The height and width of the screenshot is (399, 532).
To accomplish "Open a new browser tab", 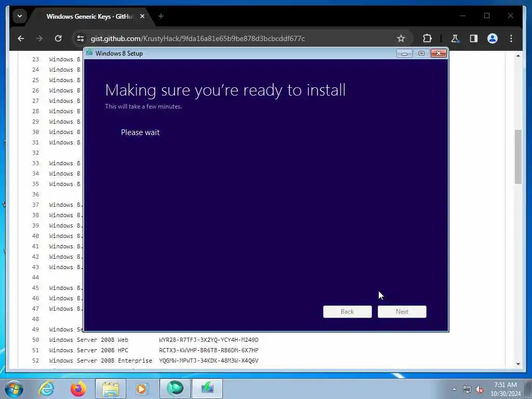I will [161, 16].
